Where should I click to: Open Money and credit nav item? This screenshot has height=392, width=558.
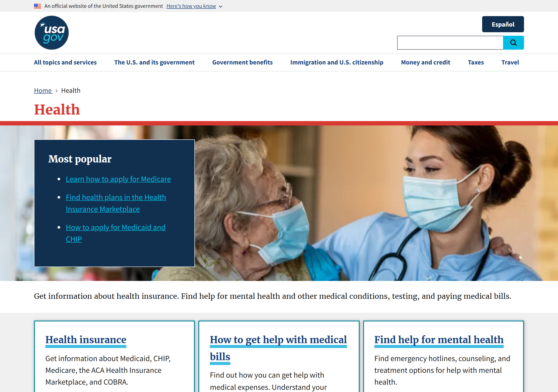tap(425, 63)
